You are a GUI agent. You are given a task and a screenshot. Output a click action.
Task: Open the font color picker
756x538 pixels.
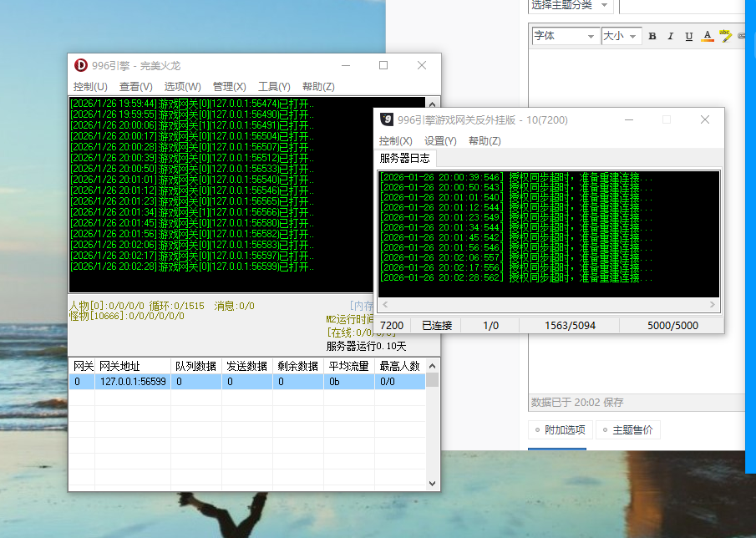(708, 36)
